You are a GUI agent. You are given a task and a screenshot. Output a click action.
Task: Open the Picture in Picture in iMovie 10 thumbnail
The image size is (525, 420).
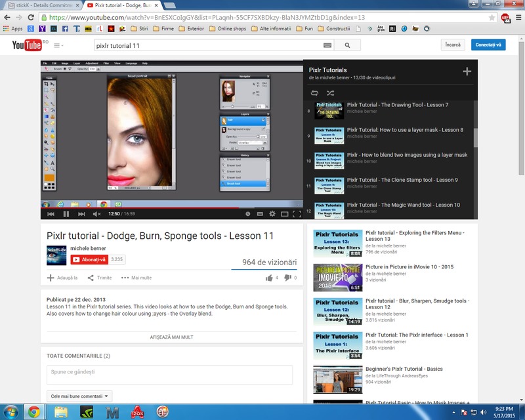[x=338, y=278]
